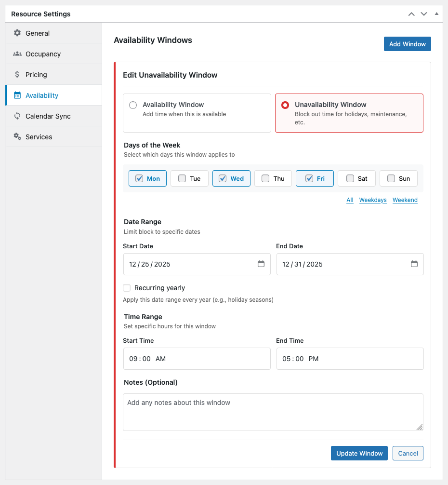Open the End Date calendar picker icon

(x=414, y=264)
